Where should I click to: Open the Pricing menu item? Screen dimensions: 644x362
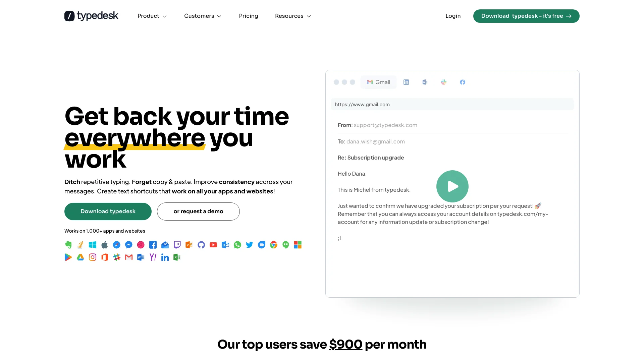[x=249, y=16]
